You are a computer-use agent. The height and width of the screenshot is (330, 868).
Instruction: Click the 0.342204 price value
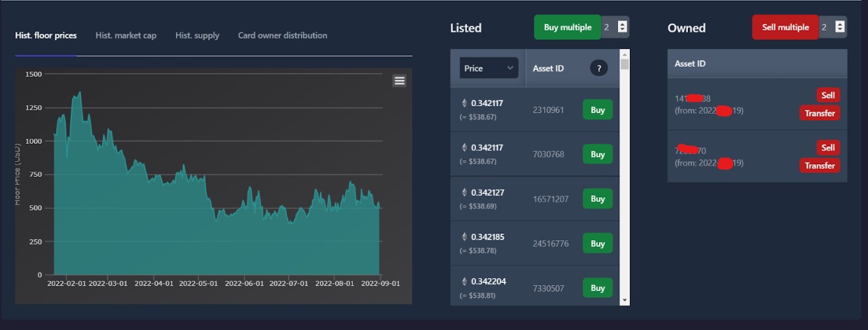click(489, 281)
